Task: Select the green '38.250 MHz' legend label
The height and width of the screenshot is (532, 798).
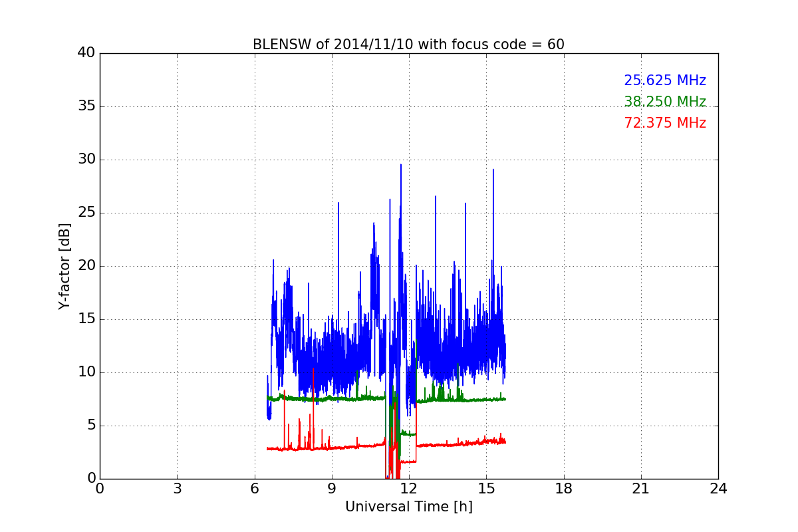Action: pyautogui.click(x=665, y=102)
